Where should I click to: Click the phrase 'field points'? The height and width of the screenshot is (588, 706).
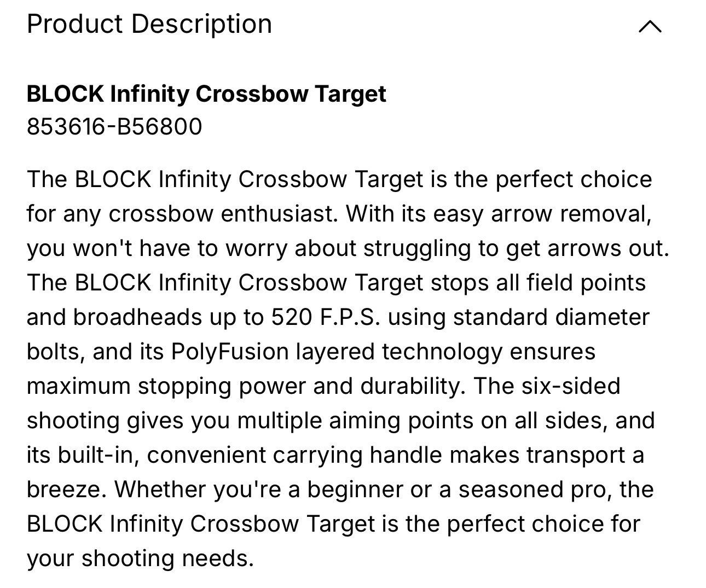click(586, 283)
